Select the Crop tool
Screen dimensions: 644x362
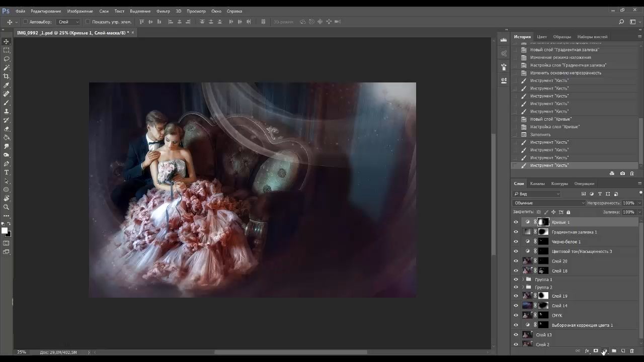pos(7,76)
